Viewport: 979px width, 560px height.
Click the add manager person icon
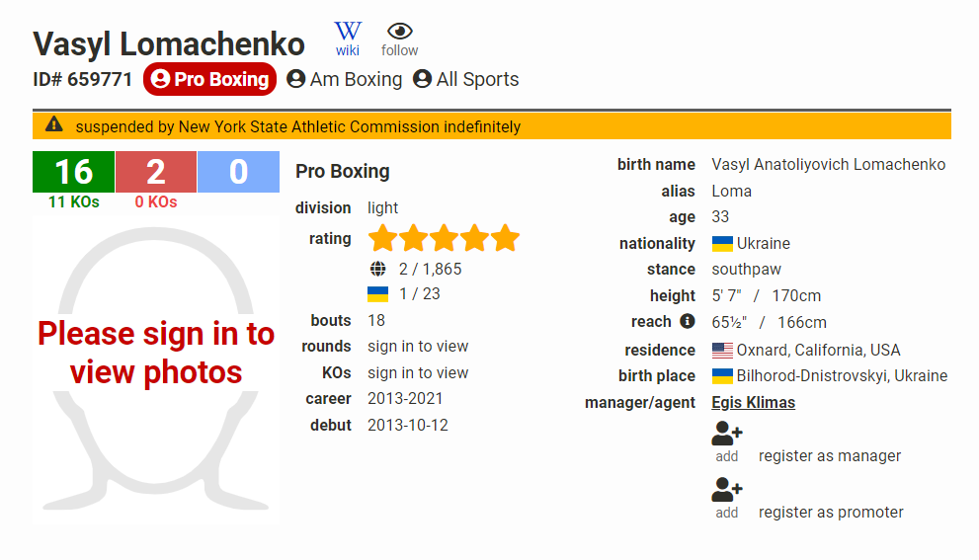pyautogui.click(x=727, y=433)
